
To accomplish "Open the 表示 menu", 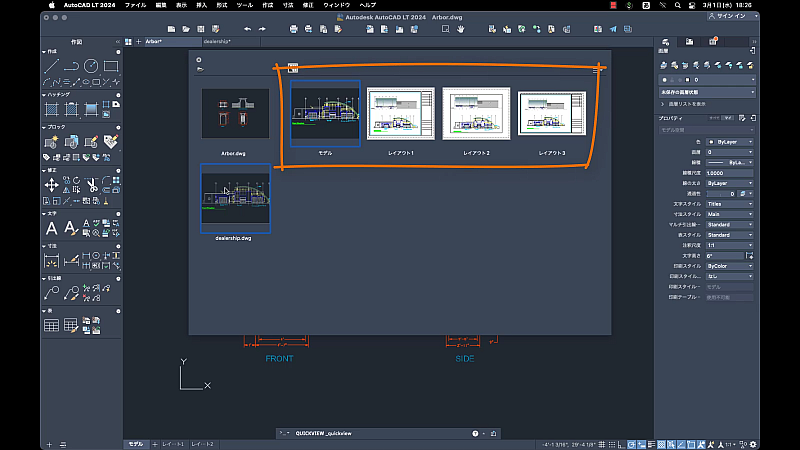I will click(181, 5).
